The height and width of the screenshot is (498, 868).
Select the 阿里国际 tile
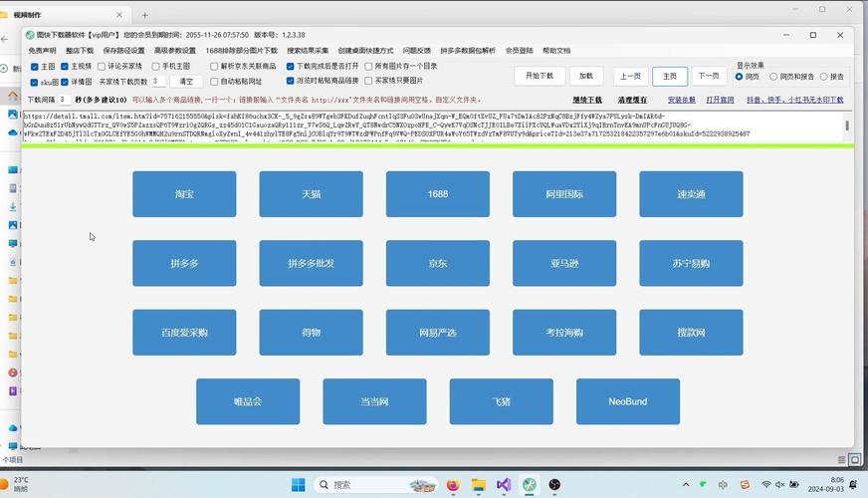point(564,194)
